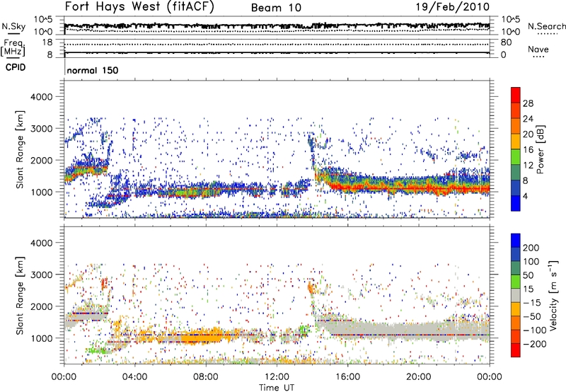Click the "-50" velocity color bar label
The width and height of the screenshot is (566, 392).
pyautogui.click(x=532, y=317)
